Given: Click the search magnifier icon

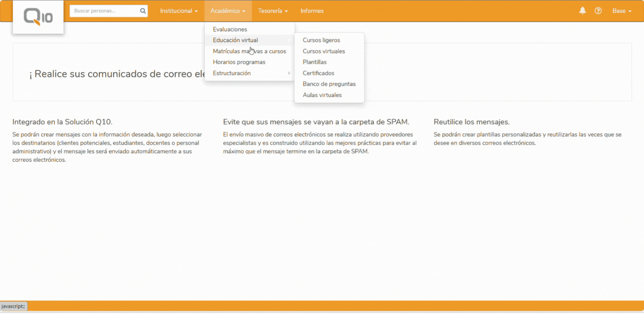Looking at the screenshot, I should click(143, 11).
